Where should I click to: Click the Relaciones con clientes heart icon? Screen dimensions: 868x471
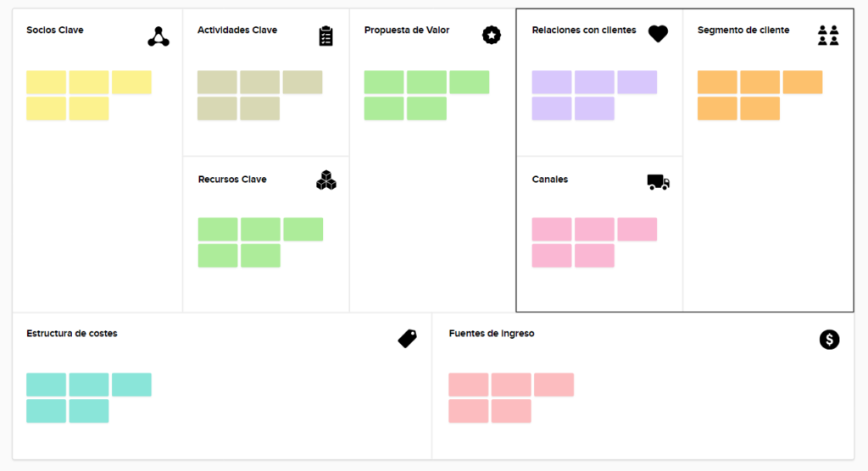pos(658,34)
